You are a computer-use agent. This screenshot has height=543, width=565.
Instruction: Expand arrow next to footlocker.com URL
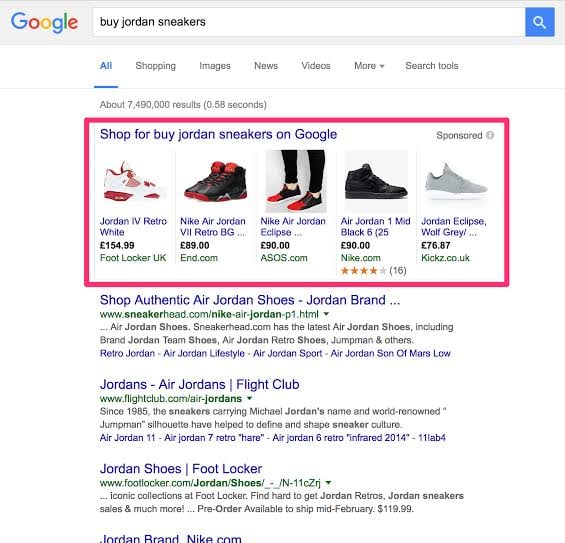[x=328, y=483]
